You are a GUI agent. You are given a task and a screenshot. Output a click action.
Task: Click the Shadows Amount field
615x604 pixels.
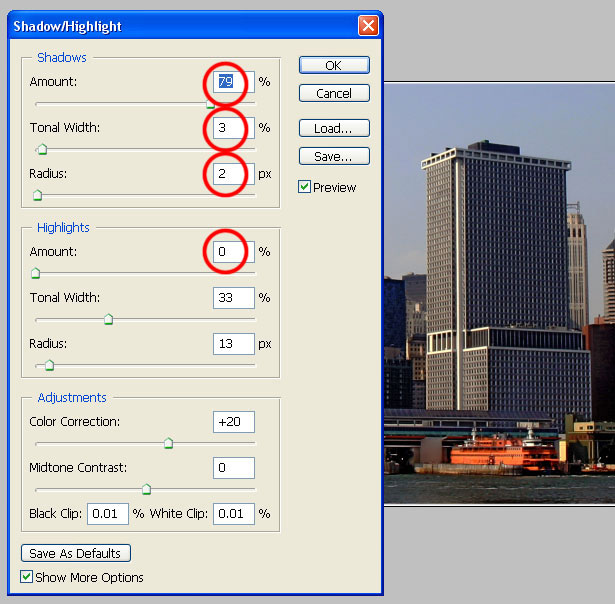tap(234, 82)
